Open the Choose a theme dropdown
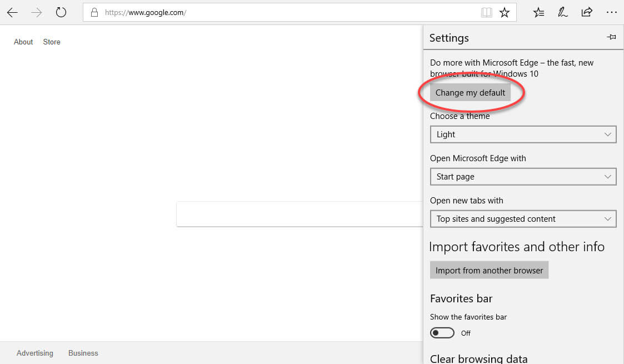624x364 pixels. 523,134
